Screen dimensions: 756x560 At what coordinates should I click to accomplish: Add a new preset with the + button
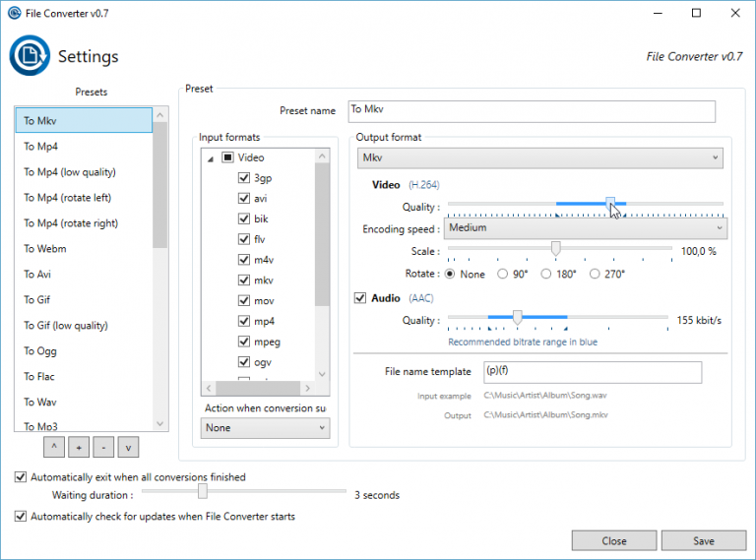[x=79, y=447]
